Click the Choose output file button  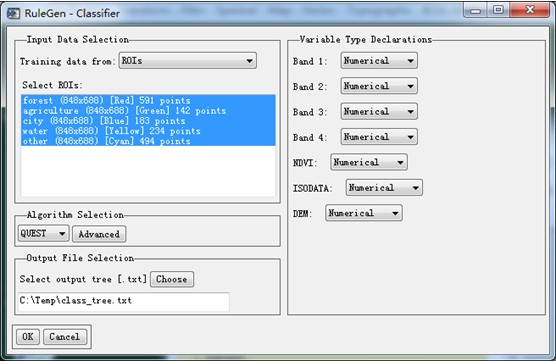pyautogui.click(x=172, y=279)
